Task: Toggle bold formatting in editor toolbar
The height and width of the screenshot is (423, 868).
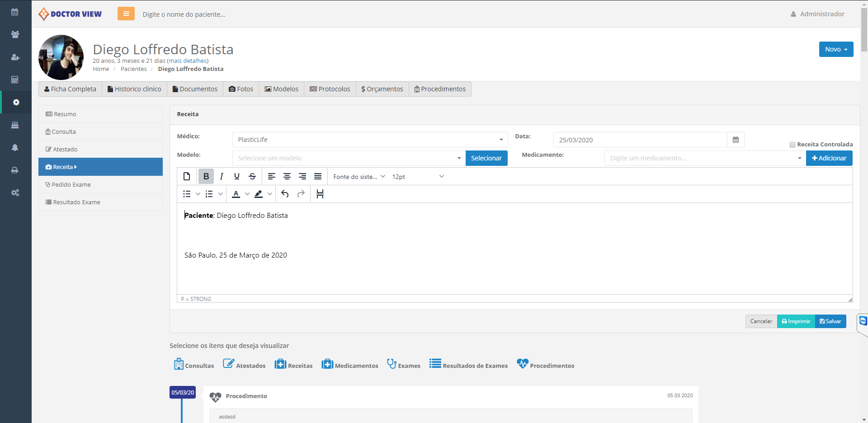Action: coord(206,176)
